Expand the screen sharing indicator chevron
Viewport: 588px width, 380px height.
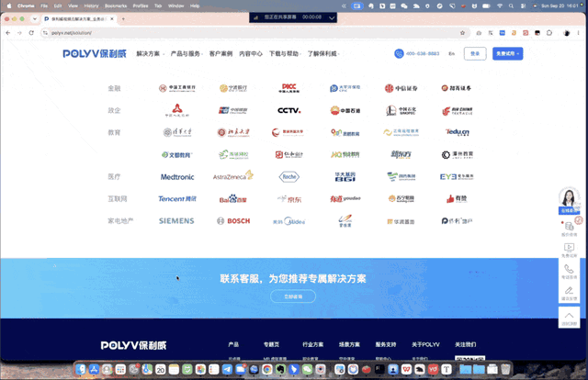(332, 17)
